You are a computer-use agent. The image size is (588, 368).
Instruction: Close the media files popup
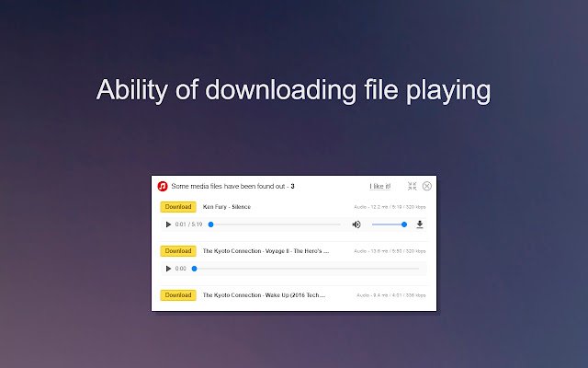[426, 186]
